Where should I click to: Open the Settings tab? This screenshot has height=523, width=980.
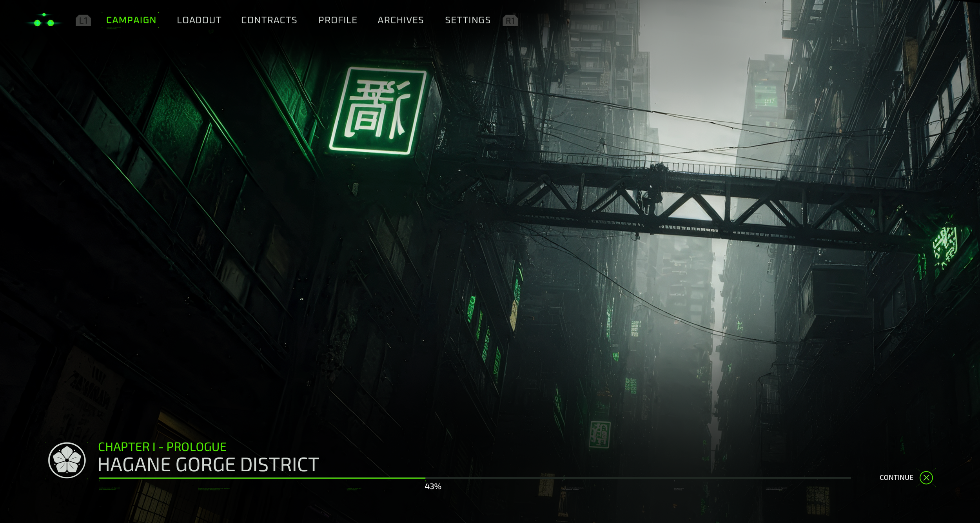[467, 20]
